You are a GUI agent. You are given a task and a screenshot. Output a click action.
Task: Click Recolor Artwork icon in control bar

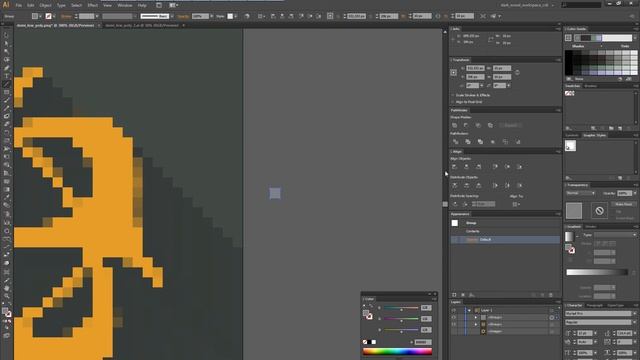pyautogui.click(x=247, y=16)
